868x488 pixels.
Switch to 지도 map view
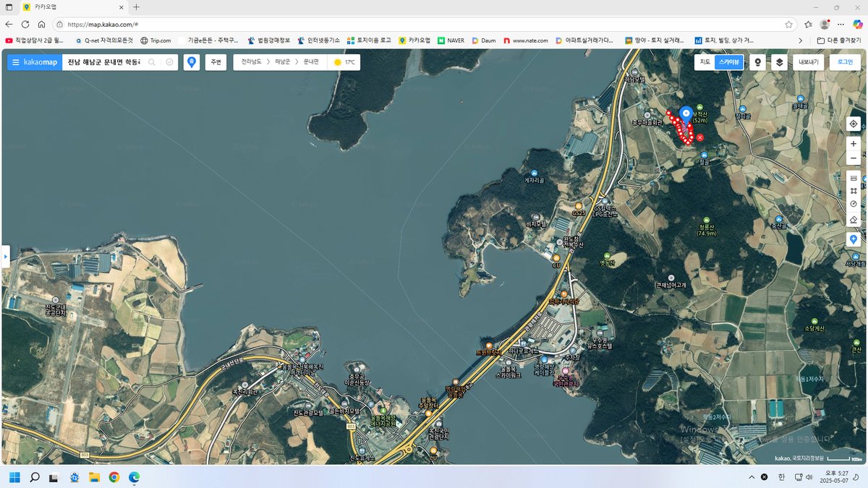point(705,62)
